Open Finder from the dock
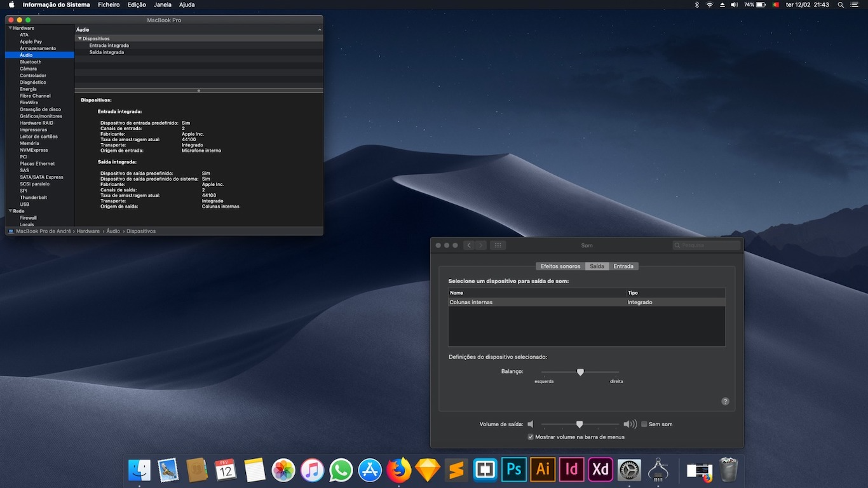Screen dimensions: 868x488 pyautogui.click(x=139, y=470)
